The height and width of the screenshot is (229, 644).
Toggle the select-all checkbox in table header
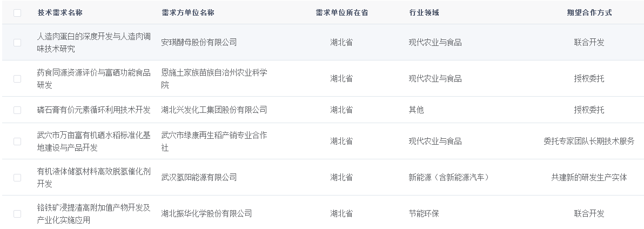tap(17, 12)
